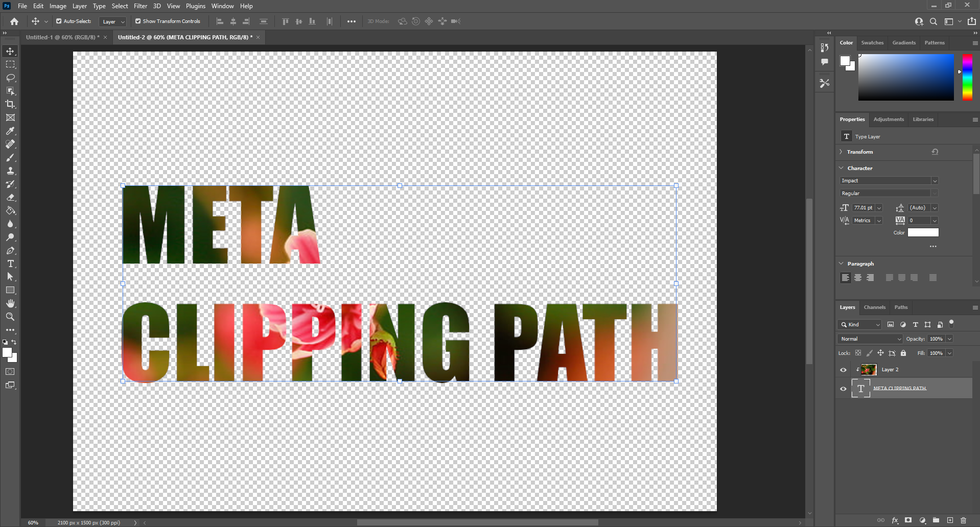980x527 pixels.
Task: Toggle Auto-Select option
Action: pyautogui.click(x=58, y=21)
